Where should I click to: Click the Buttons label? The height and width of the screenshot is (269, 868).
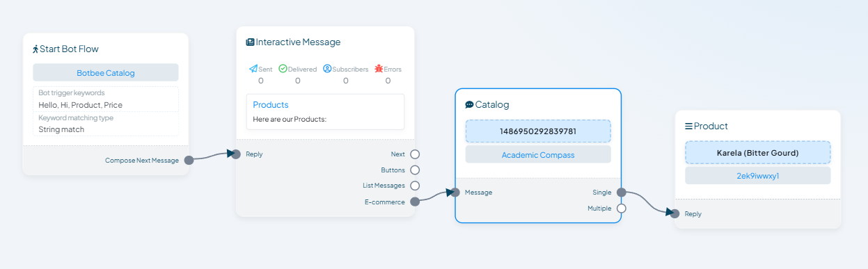(x=393, y=170)
